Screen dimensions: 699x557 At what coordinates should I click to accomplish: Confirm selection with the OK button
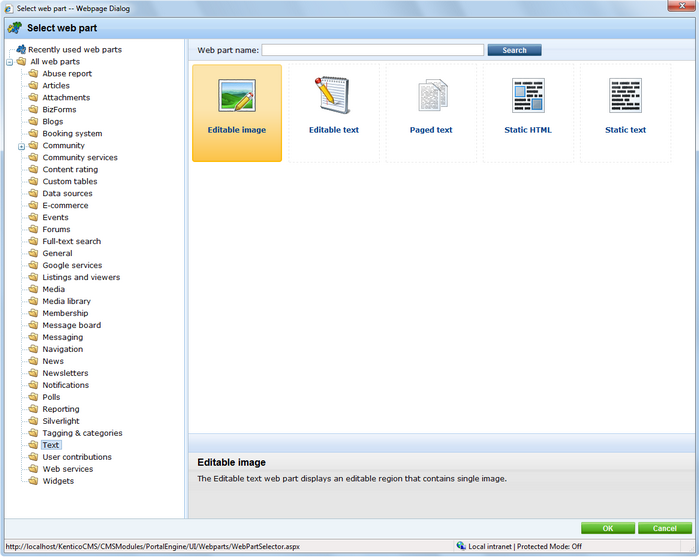(608, 528)
